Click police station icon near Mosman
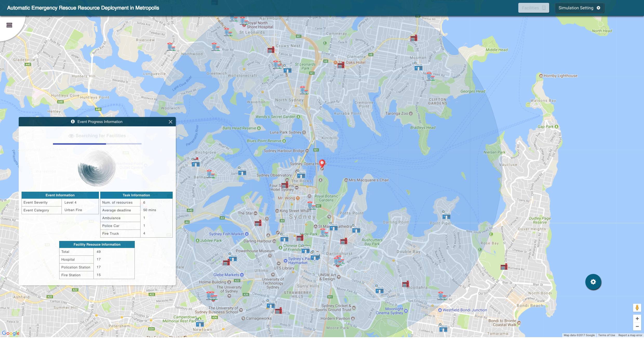644x339 pixels. [418, 67]
